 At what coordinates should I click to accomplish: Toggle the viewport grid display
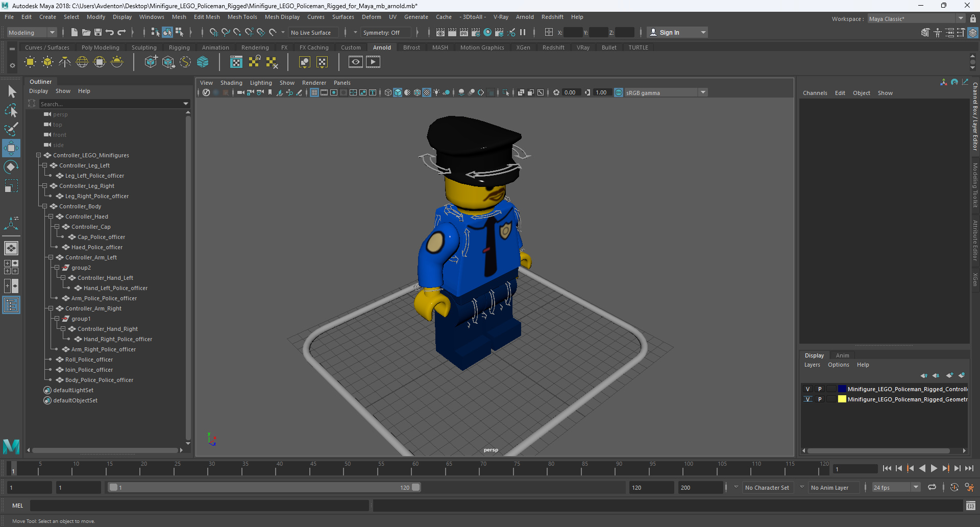point(314,92)
